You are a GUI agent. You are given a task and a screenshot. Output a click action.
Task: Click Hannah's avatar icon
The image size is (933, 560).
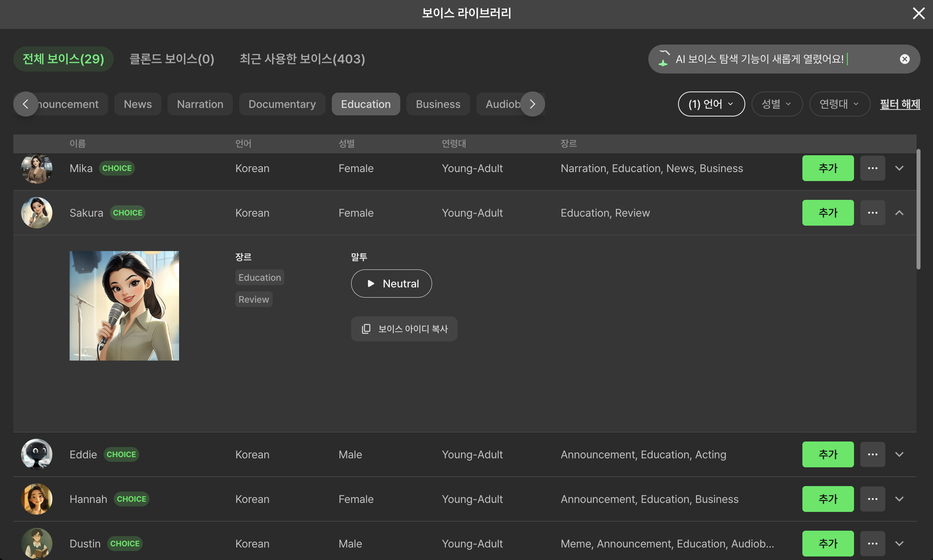[37, 499]
